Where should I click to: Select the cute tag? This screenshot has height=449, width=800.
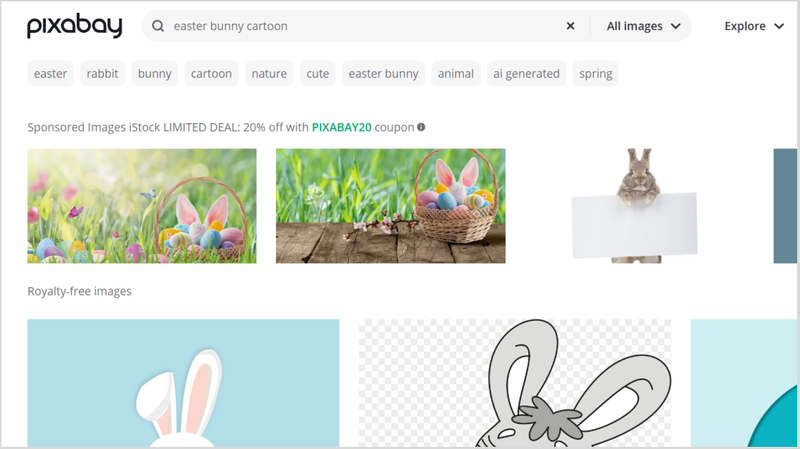pyautogui.click(x=317, y=73)
